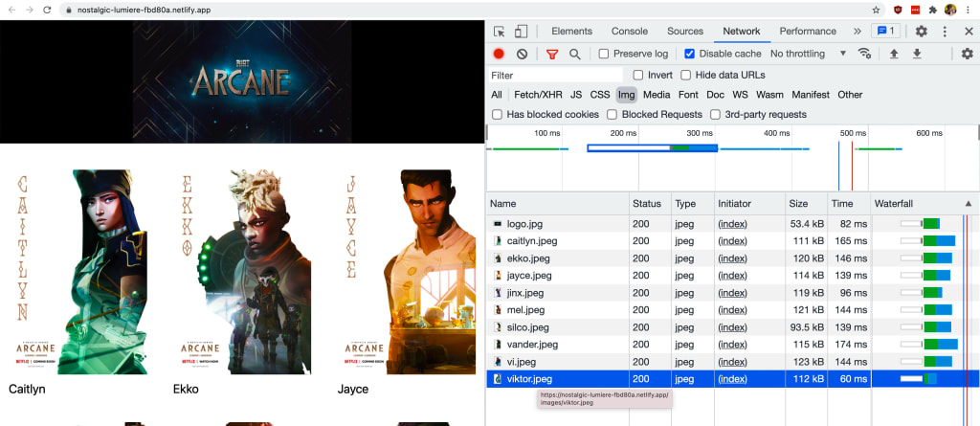This screenshot has height=426, width=980.
Task: Select the All filter type
Action: pyautogui.click(x=497, y=95)
